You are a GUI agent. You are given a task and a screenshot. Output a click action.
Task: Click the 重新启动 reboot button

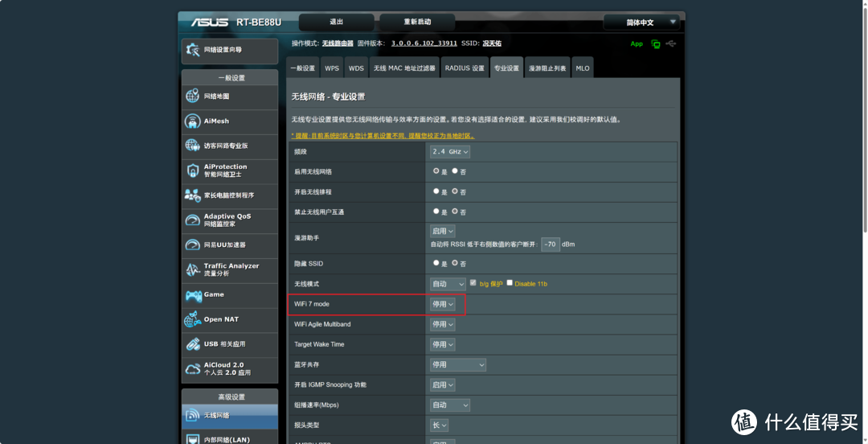pos(417,23)
